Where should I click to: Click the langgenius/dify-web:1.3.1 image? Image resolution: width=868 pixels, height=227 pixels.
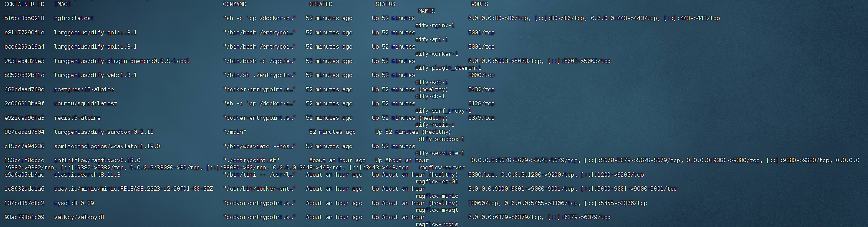pos(95,75)
